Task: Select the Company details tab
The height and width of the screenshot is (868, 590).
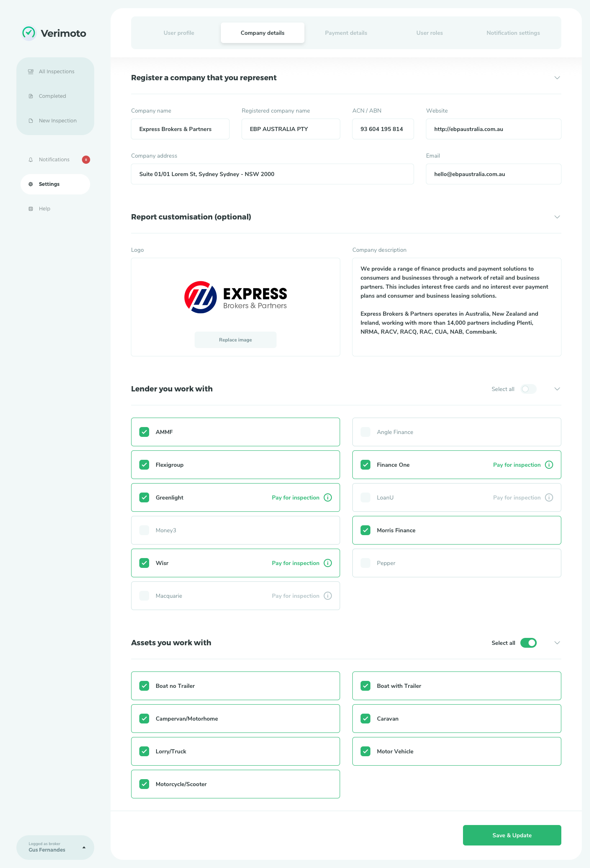Action: [x=263, y=33]
